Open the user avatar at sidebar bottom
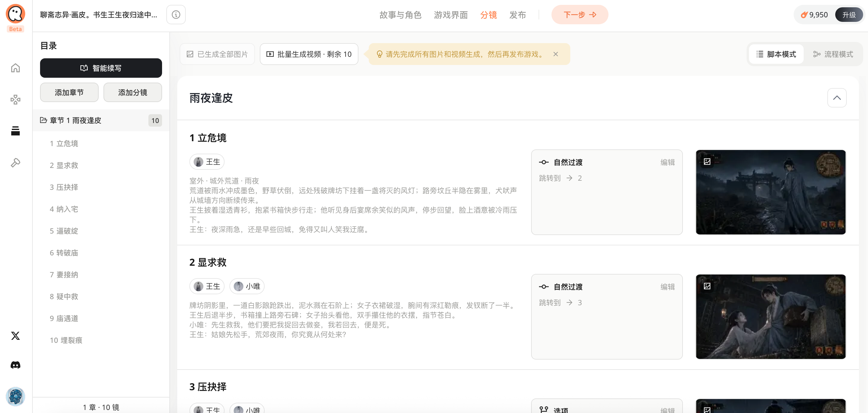Screen dimensions: 868x413 (15, 397)
